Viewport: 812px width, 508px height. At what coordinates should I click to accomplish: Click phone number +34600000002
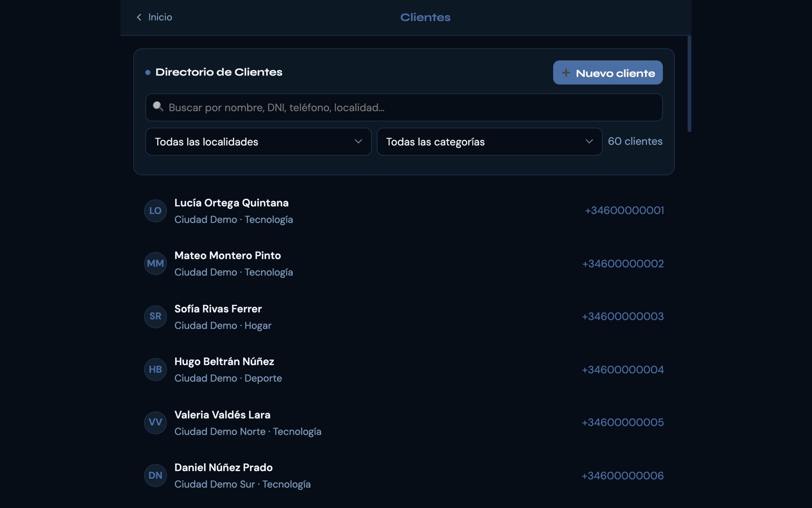[623, 264]
